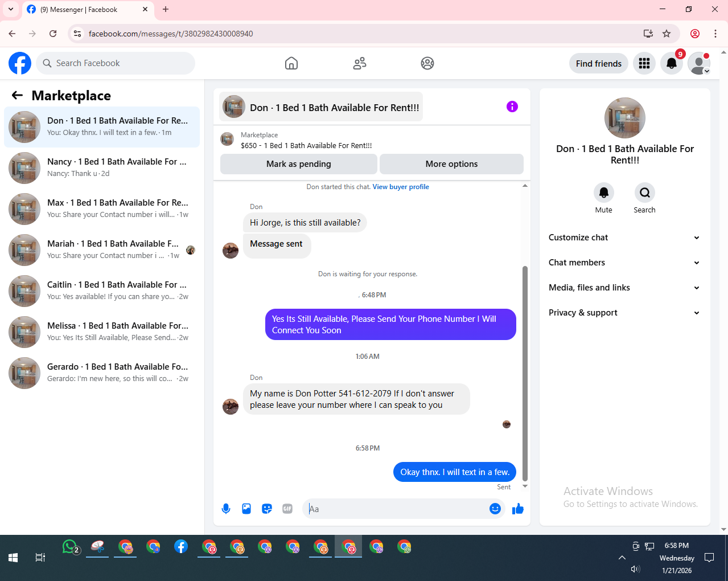Open the Facebook menu grid icon

point(644,63)
